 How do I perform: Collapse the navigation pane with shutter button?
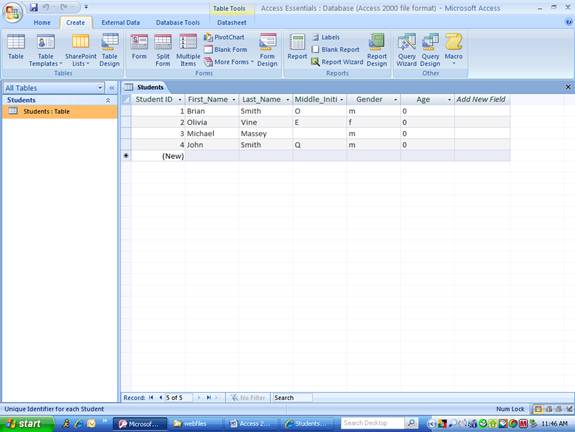coord(112,88)
